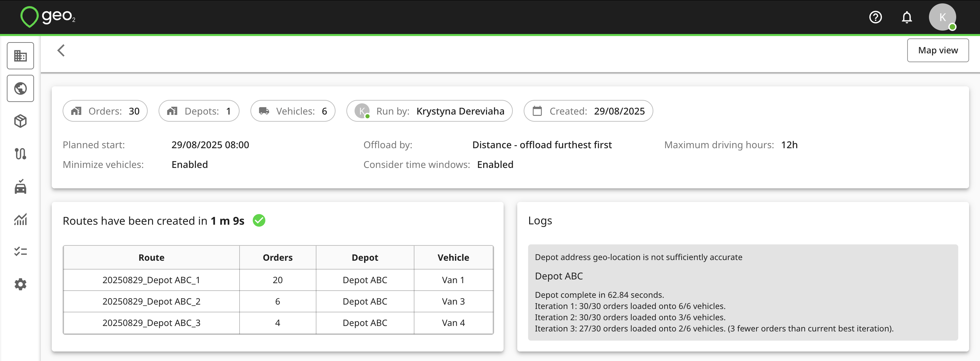Click the geo-location not sufficiently accurate warning
The height and width of the screenshot is (361, 980).
pos(638,257)
